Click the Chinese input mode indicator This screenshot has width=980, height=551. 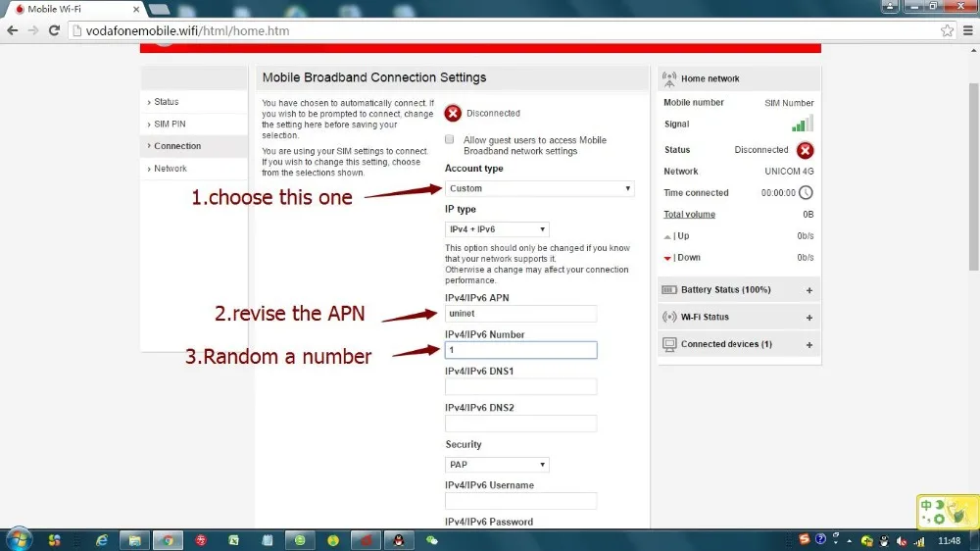coord(926,505)
